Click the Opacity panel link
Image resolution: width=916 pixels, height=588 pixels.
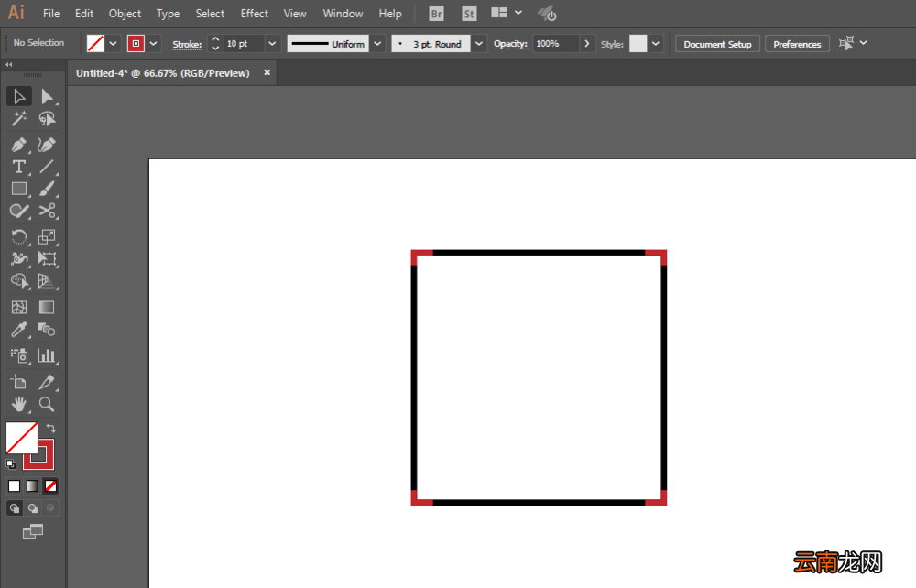coord(510,44)
